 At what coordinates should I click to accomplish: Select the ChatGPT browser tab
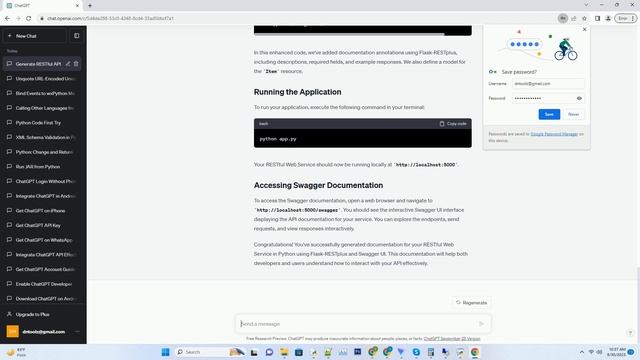click(42, 6)
